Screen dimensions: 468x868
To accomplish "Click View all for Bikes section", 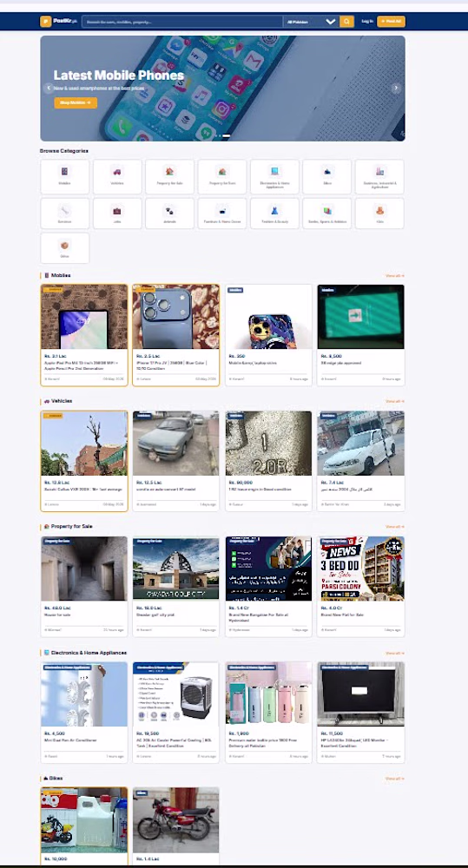I will pyautogui.click(x=395, y=779).
